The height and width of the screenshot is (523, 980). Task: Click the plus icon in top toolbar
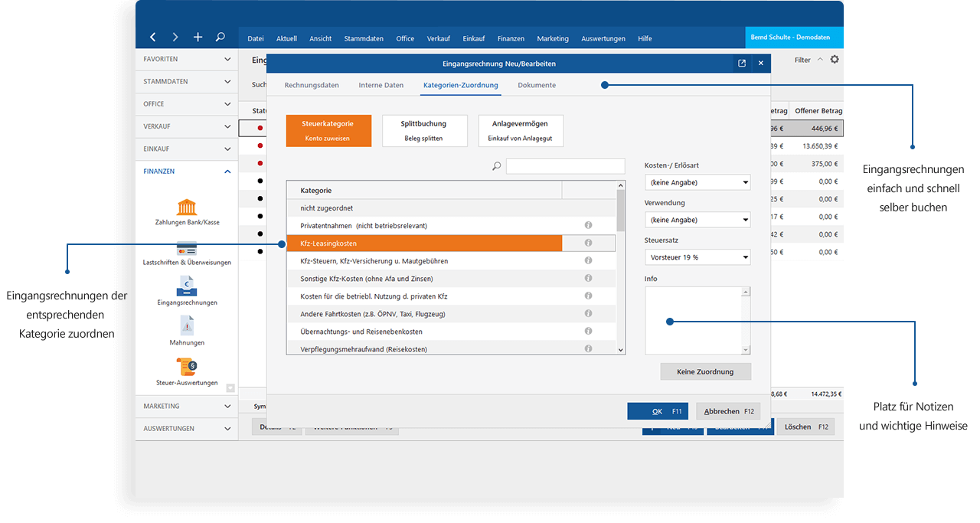tap(198, 37)
